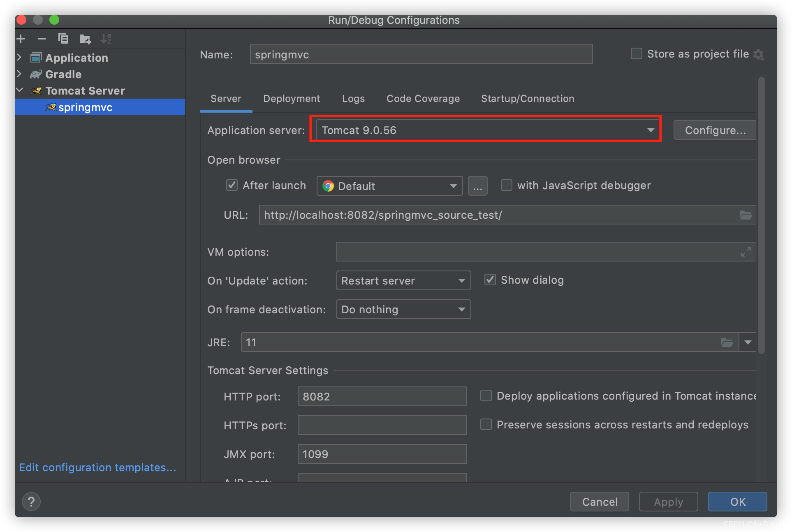Image resolution: width=792 pixels, height=532 pixels.
Task: Enable with JavaScript debugger checkbox
Action: 507,185
